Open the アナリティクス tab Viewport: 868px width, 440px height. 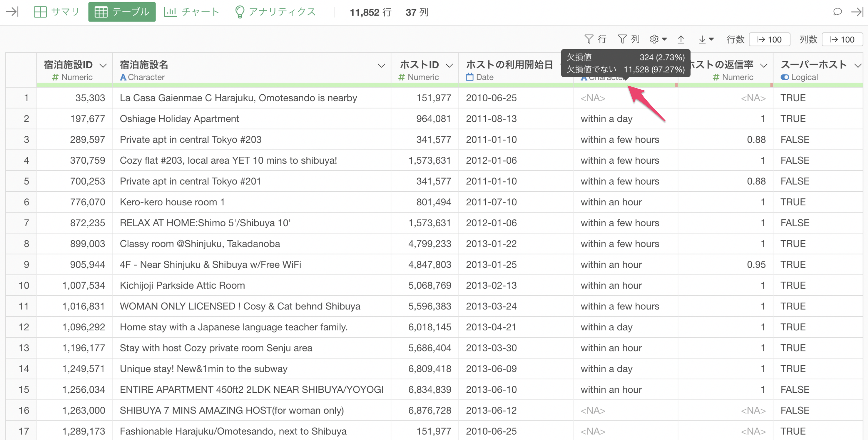tap(275, 12)
